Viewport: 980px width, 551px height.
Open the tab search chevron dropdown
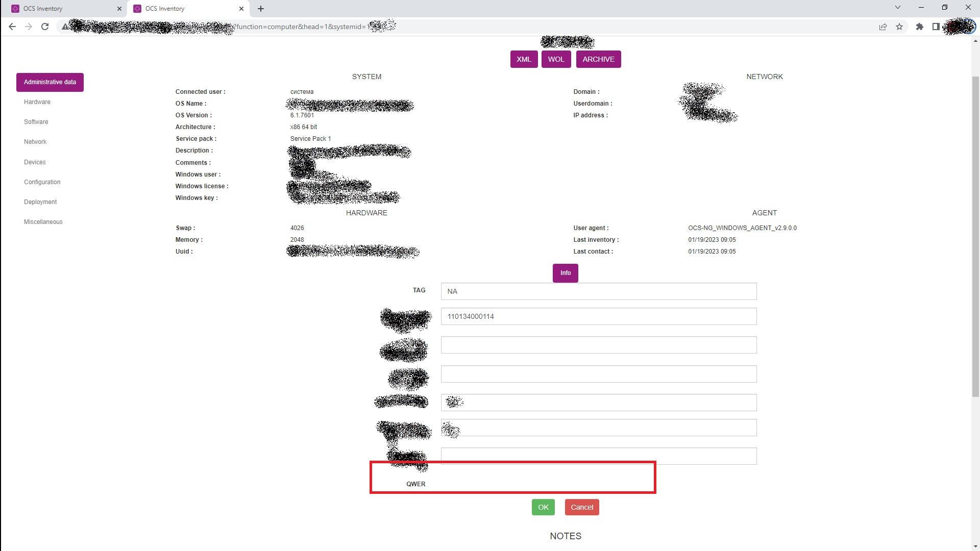(x=897, y=7)
